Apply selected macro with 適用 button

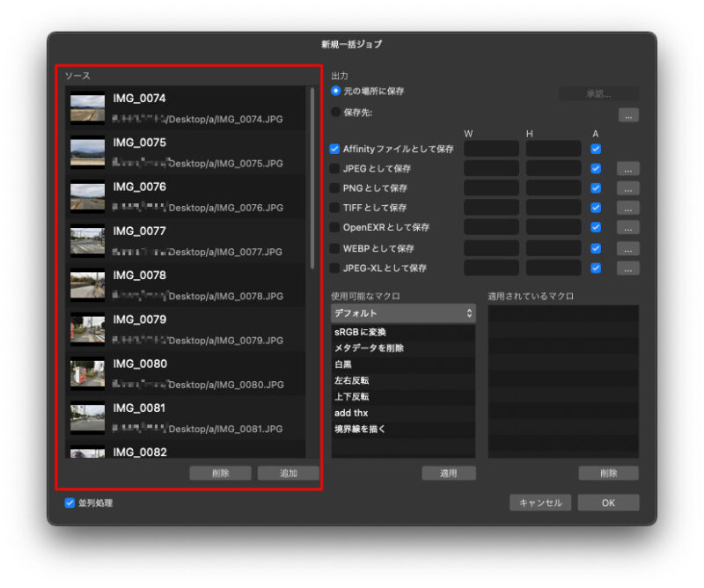(450, 473)
